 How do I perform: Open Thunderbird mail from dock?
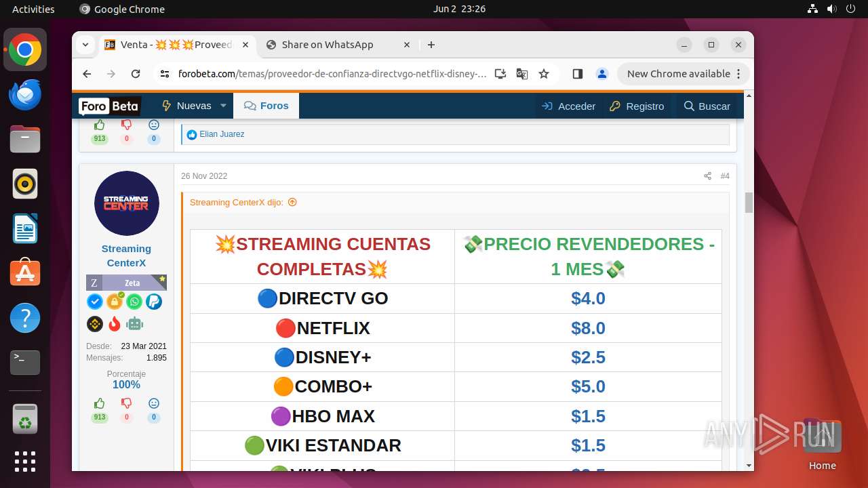click(x=25, y=94)
